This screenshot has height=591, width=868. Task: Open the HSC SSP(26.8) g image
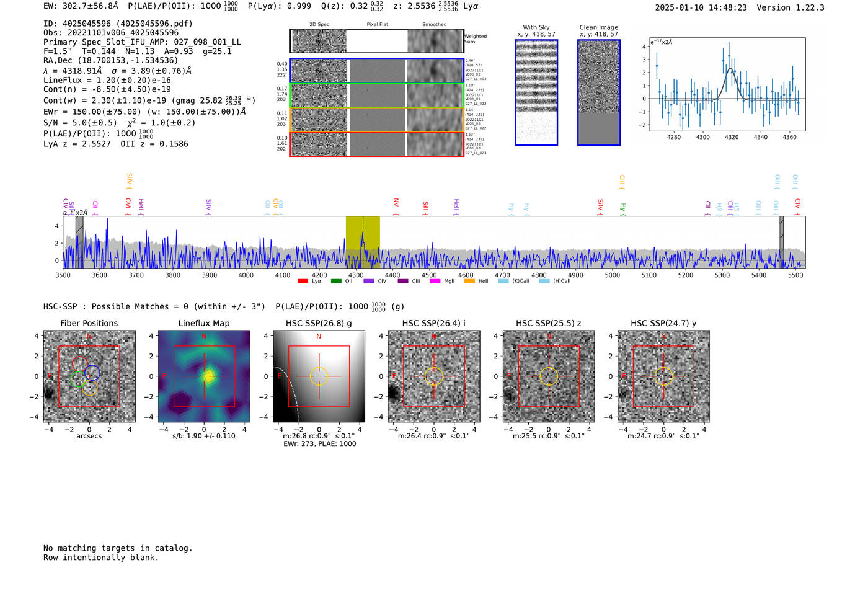click(x=319, y=376)
